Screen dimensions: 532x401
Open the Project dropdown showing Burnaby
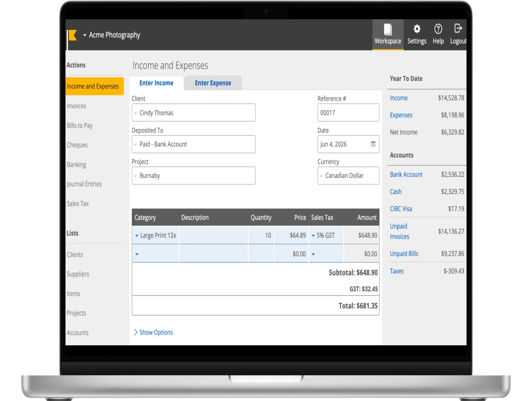(193, 176)
